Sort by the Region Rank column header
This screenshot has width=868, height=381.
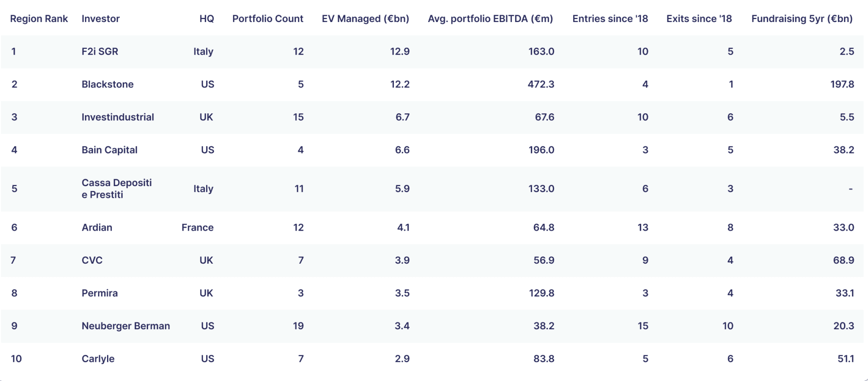coord(39,19)
